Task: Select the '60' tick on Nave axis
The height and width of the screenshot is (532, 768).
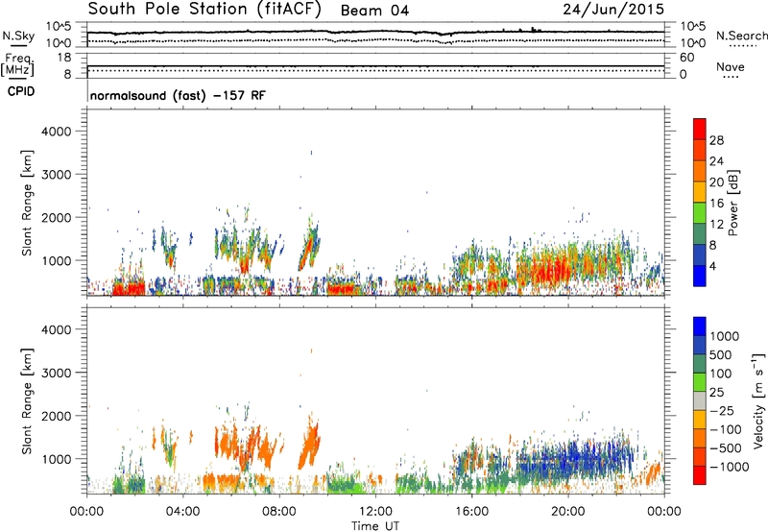Action: pyautogui.click(x=686, y=58)
